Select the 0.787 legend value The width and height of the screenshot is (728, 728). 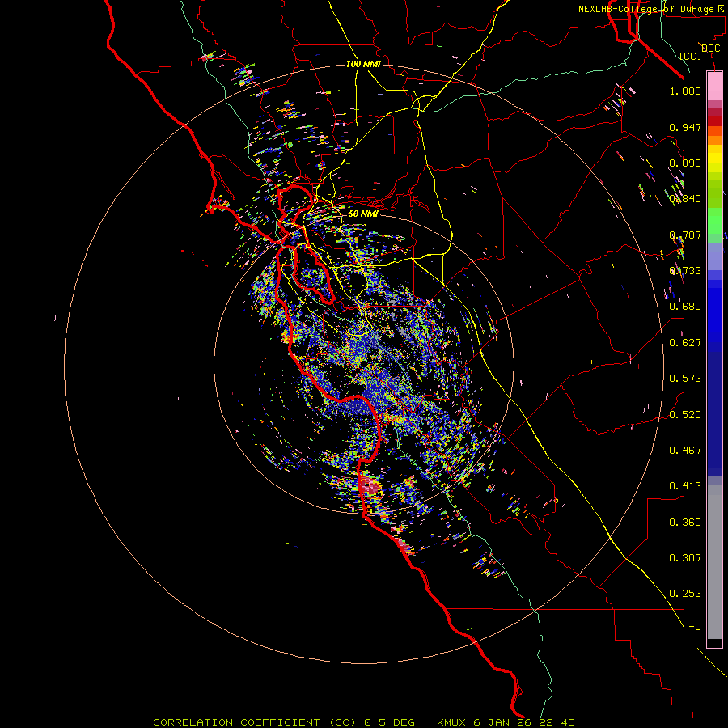[685, 235]
